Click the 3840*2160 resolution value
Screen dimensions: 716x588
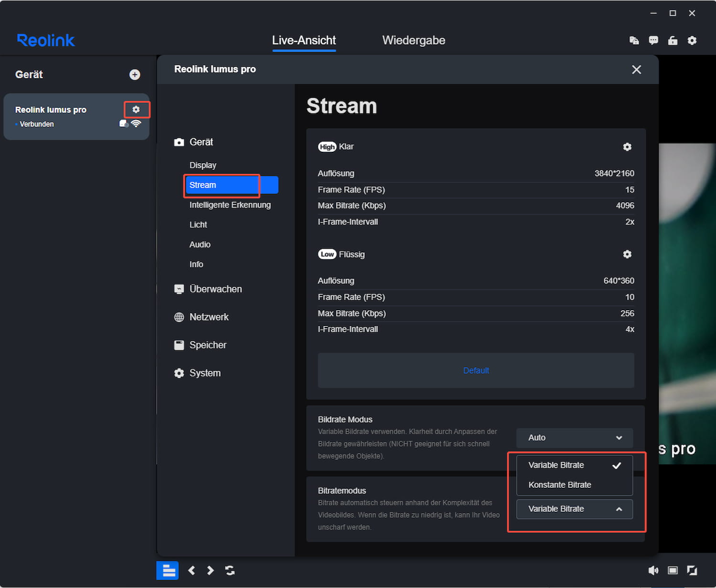pos(614,174)
